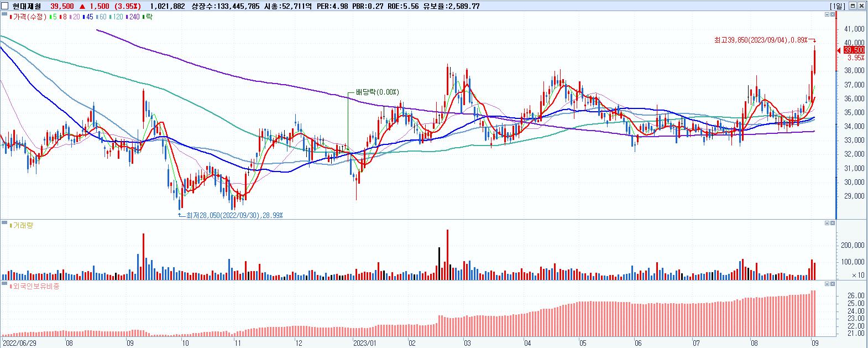Viewport: 868px width, 348px height.
Task: Select the 가격(수정) price legend
Action: 28,17
